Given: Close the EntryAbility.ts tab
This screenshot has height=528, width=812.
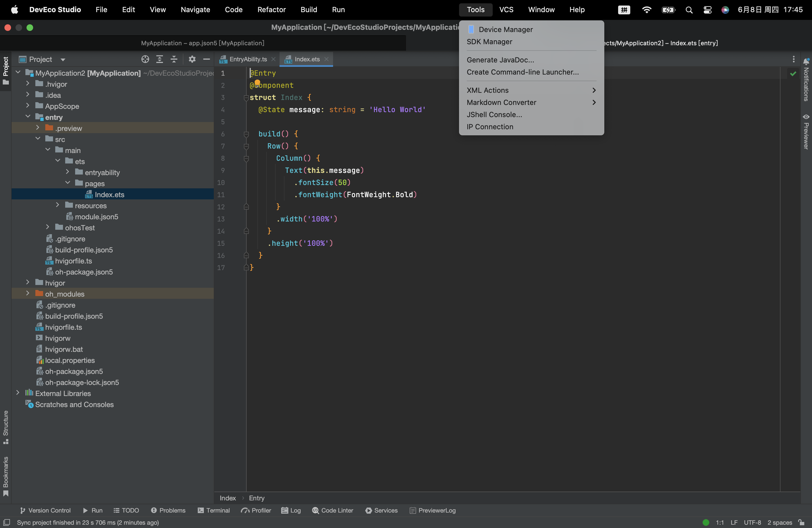Looking at the screenshot, I should pyautogui.click(x=273, y=59).
